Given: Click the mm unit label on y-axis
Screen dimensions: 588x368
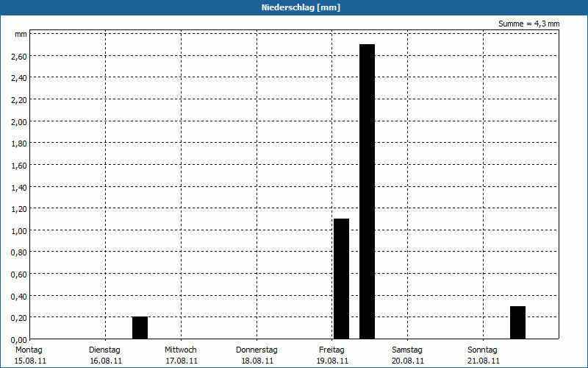Looking at the screenshot, I should coord(21,34).
